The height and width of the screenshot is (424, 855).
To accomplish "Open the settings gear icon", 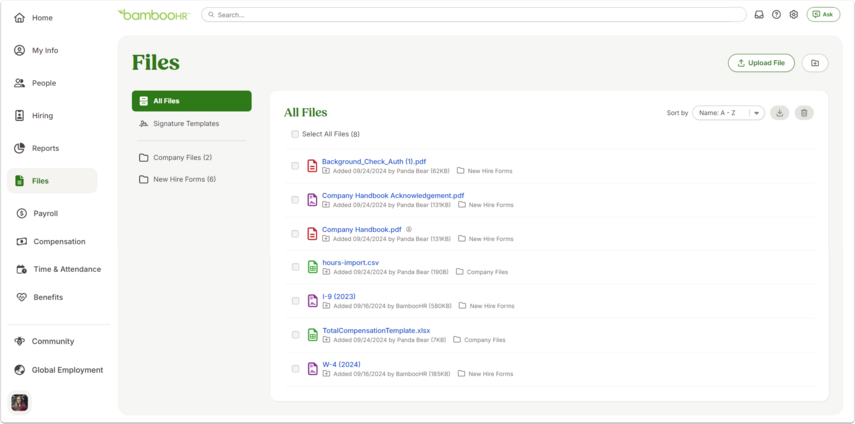I will (793, 15).
